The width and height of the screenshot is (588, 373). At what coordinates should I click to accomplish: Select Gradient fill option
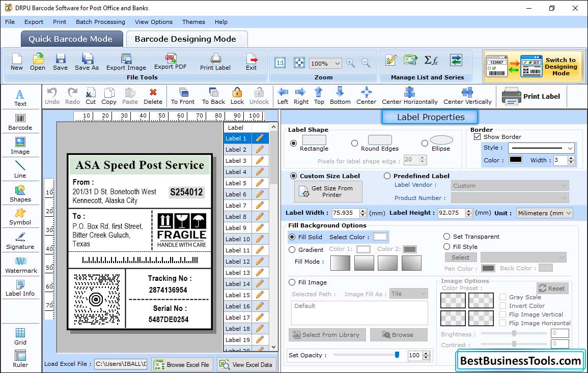pos(292,250)
